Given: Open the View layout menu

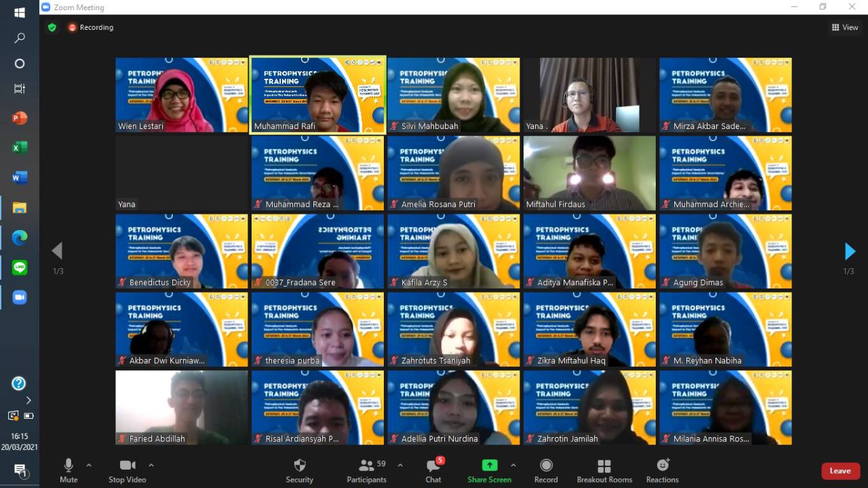Looking at the screenshot, I should point(844,27).
